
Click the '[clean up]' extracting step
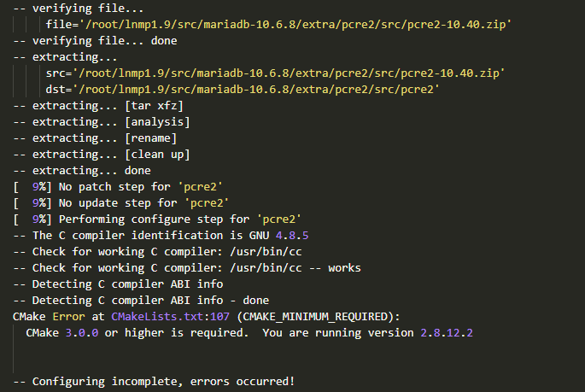pos(157,155)
